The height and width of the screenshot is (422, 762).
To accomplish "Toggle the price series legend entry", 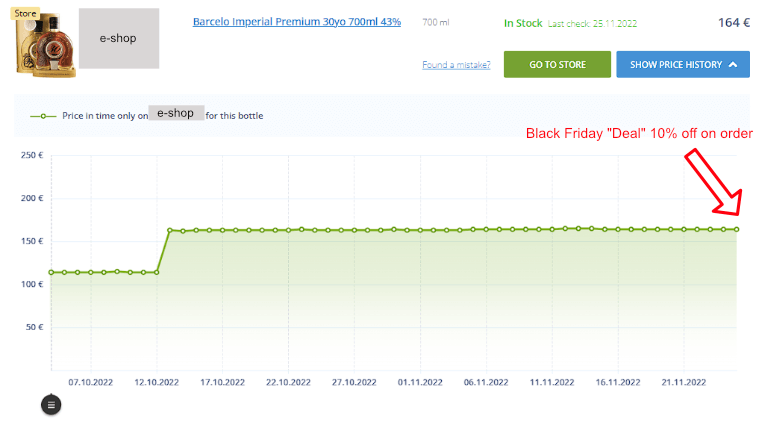I will click(147, 116).
